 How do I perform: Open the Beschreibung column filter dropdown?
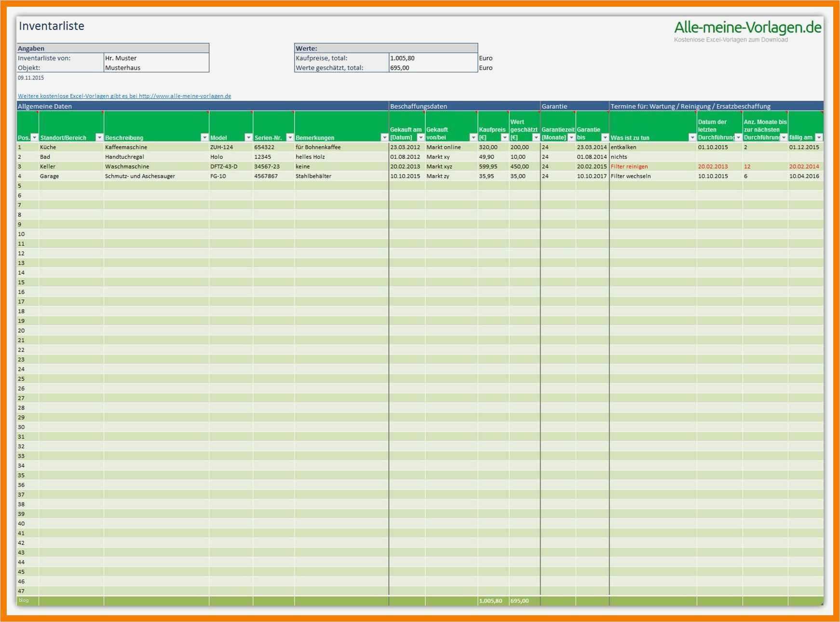(203, 137)
